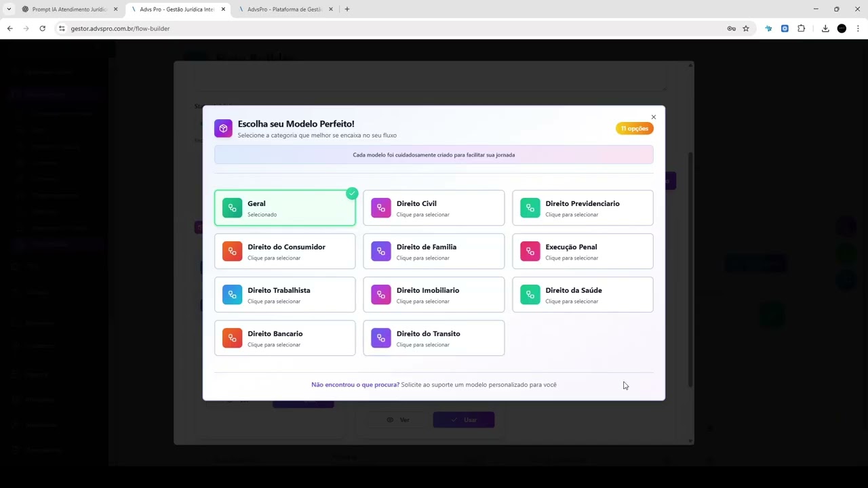Click the Direito do Transito purple icon
This screenshot has height=488, width=868.
point(381,338)
